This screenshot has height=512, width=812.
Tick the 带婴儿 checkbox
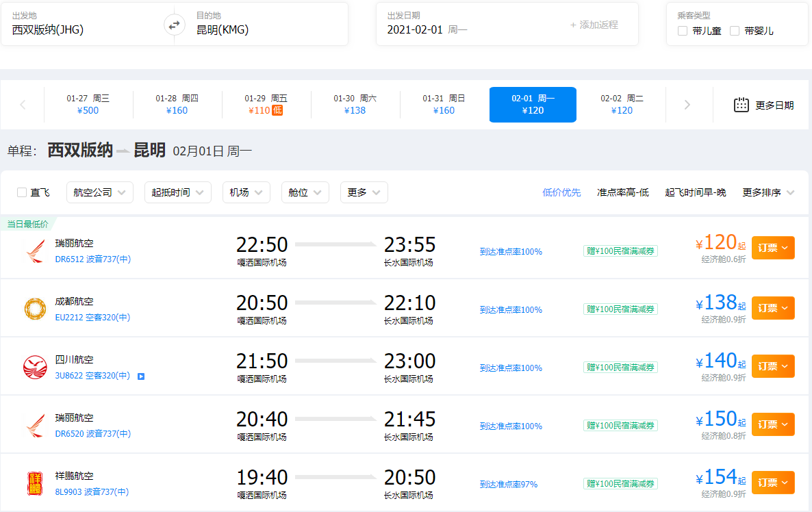pyautogui.click(x=735, y=31)
